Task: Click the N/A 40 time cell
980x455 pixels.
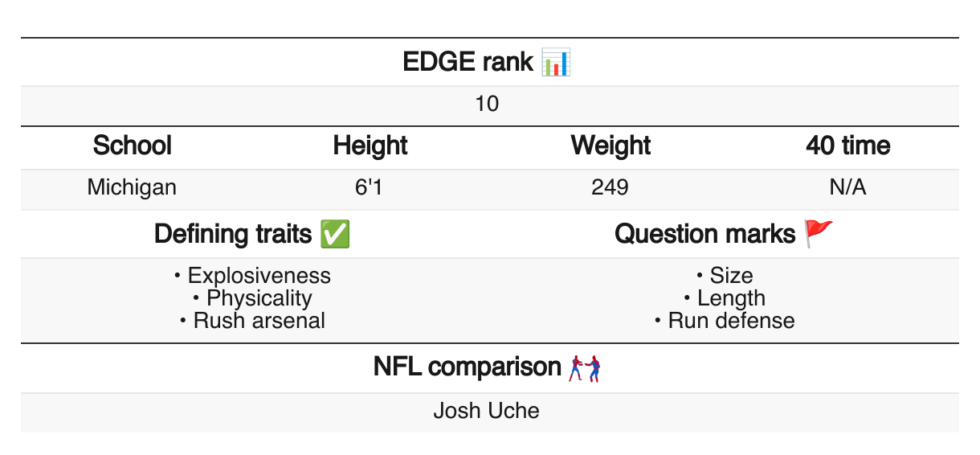Action: pos(847,188)
